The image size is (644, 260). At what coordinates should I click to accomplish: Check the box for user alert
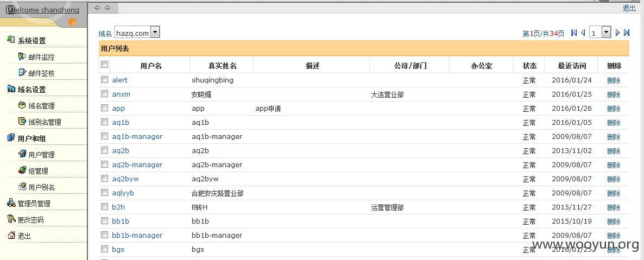click(x=105, y=80)
